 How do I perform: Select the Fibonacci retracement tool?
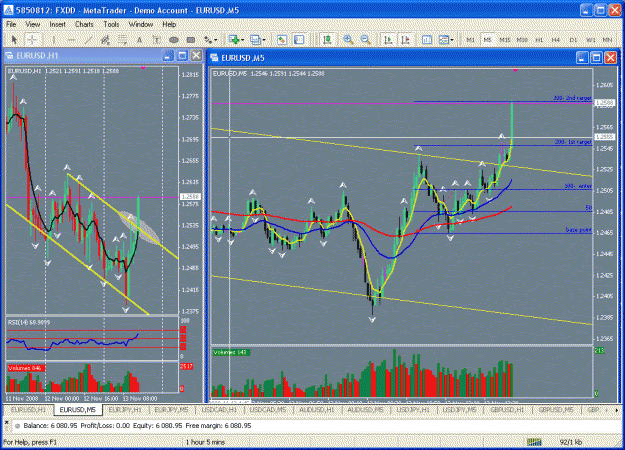(122, 40)
